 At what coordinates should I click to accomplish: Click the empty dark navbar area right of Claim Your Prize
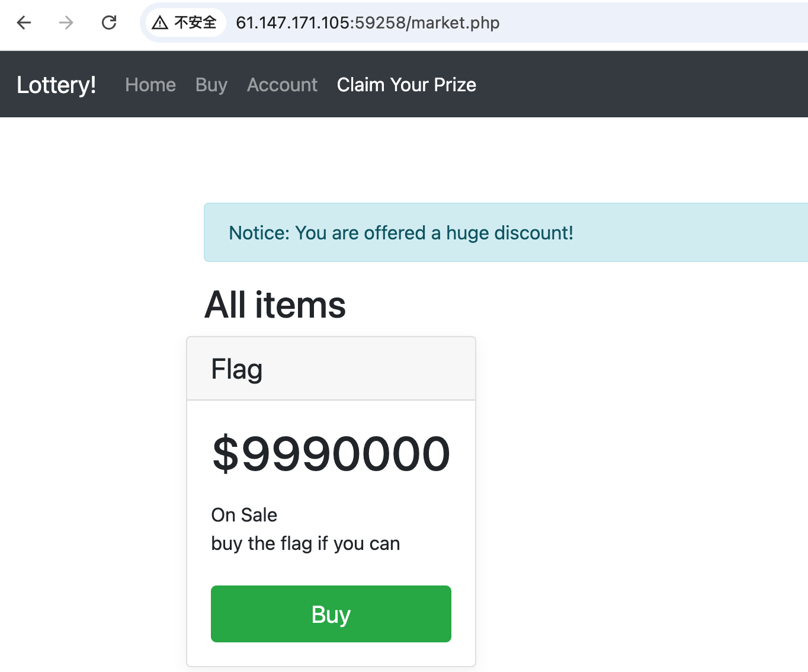pyautogui.click(x=640, y=85)
